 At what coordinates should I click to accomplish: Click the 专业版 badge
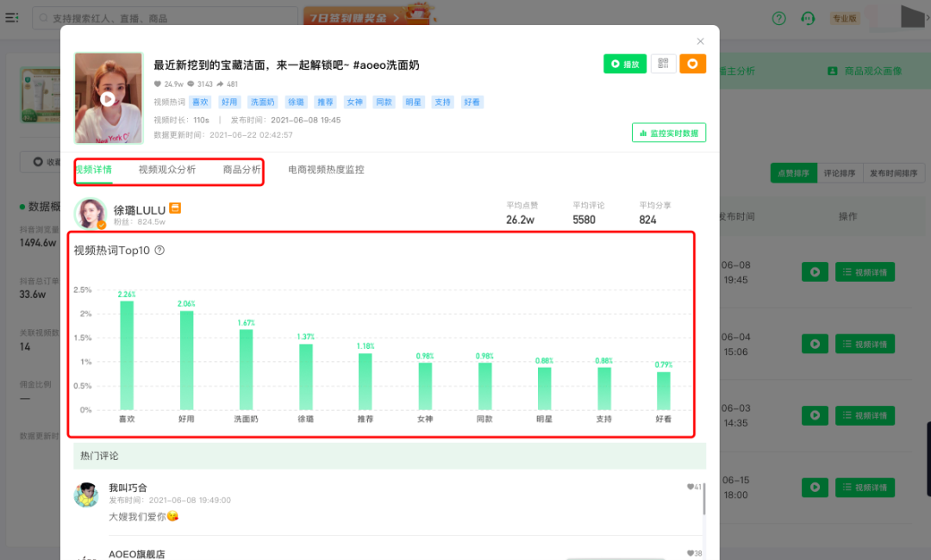click(x=844, y=18)
